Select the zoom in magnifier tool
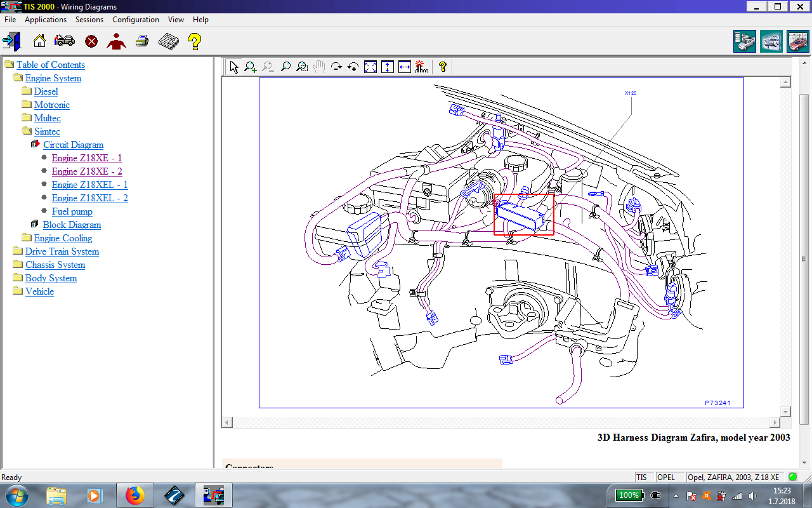Screen dimensions: 812x508 tap(251, 67)
